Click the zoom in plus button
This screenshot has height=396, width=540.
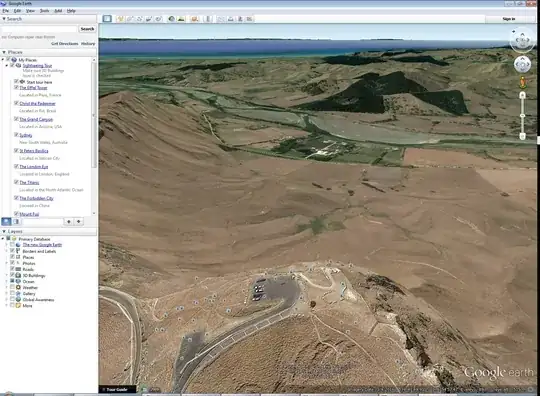pos(522,95)
